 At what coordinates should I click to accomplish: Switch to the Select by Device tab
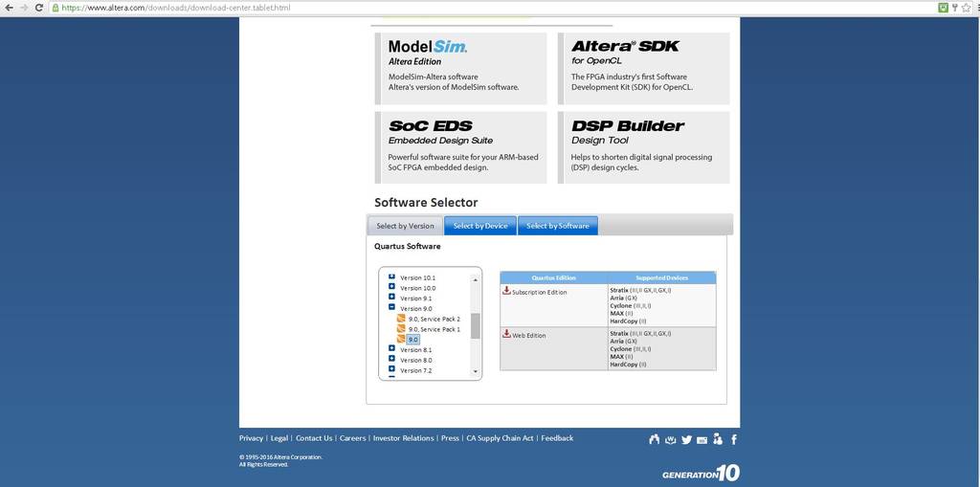(480, 226)
